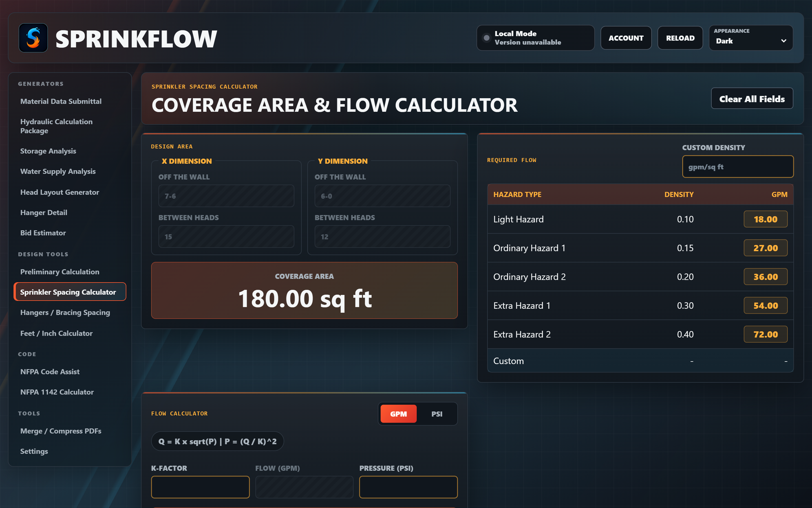812x508 pixels.
Task: Click the Custom Density input field
Action: click(x=738, y=166)
